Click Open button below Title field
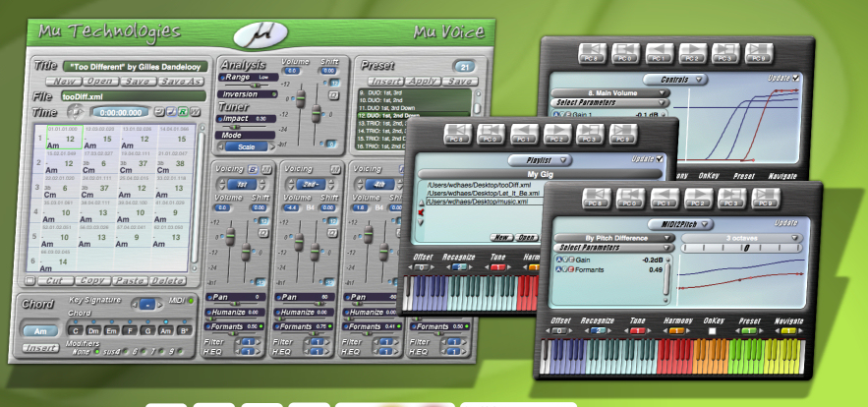This screenshot has width=868, height=407. click(100, 82)
